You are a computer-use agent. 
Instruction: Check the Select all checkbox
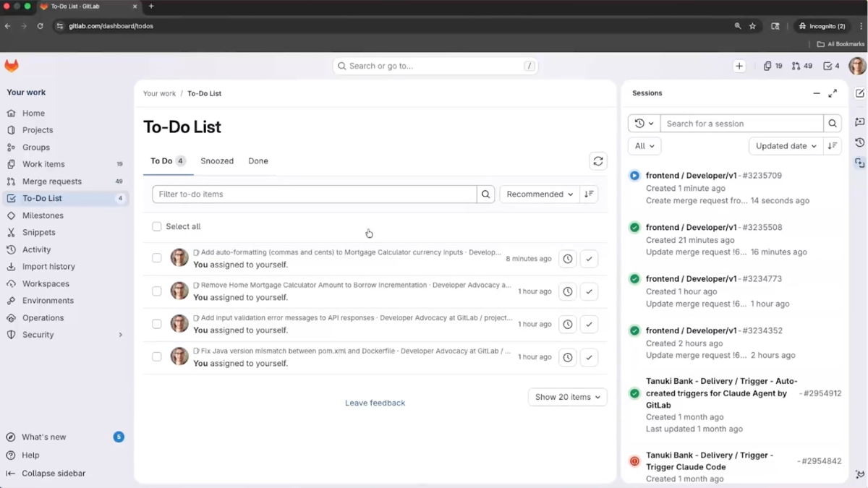click(x=157, y=227)
